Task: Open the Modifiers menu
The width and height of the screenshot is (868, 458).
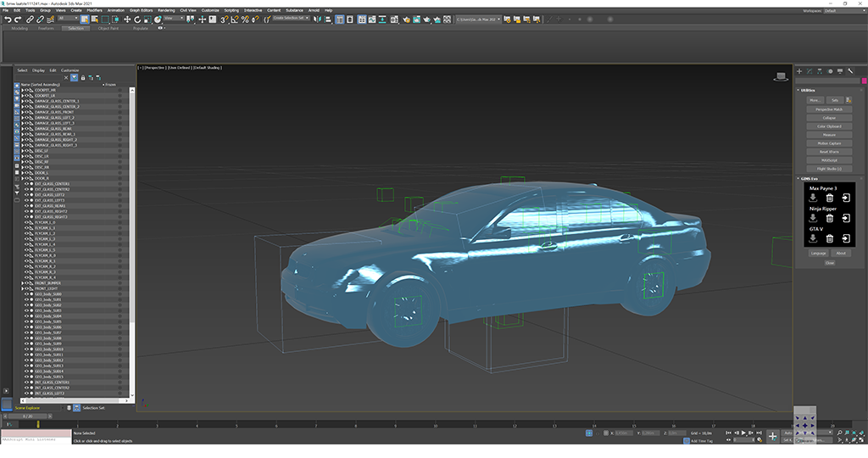Action: coord(94,10)
